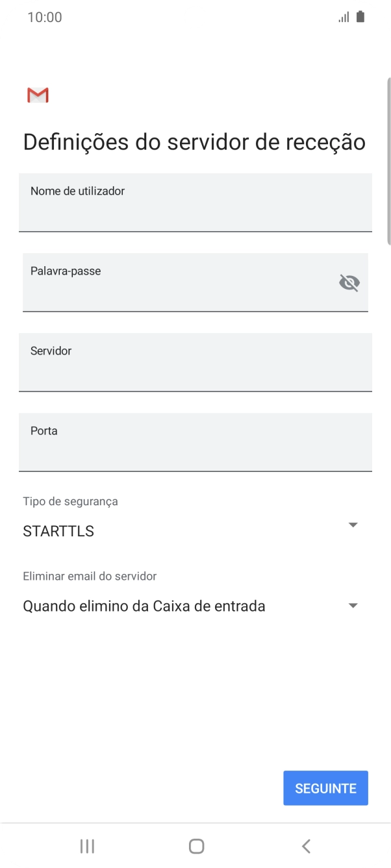Change STARTTLS using its dropdown arrow
The height and width of the screenshot is (868, 391).
(353, 525)
